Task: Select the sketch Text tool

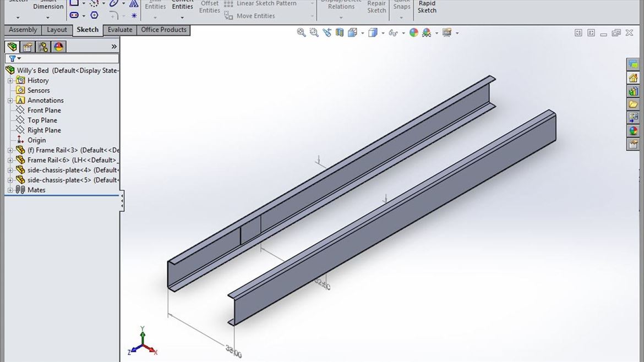Action: (134, 3)
